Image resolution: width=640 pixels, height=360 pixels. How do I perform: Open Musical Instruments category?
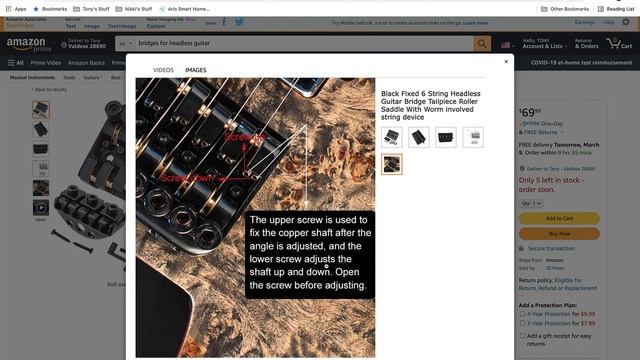tap(32, 78)
